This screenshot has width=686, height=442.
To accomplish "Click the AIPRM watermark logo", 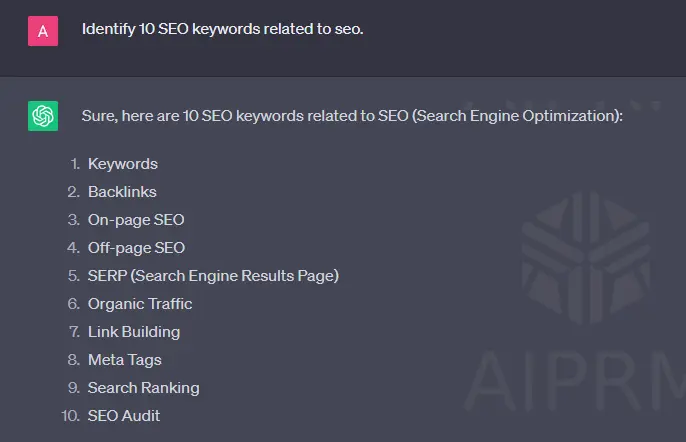I will 585,257.
